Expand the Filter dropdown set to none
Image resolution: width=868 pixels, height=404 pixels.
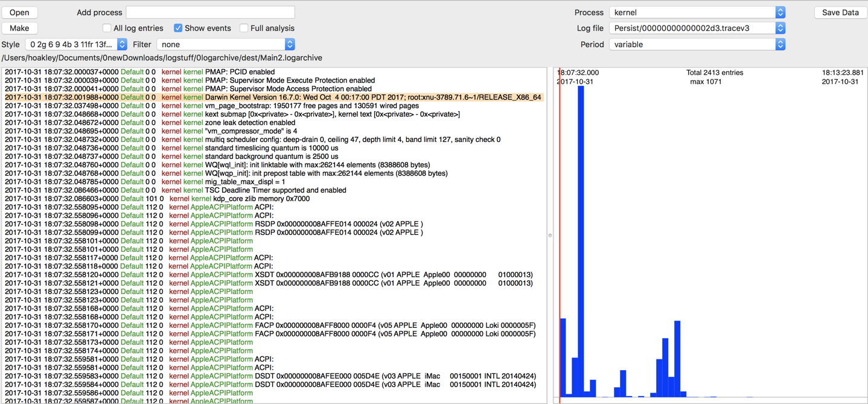point(225,45)
